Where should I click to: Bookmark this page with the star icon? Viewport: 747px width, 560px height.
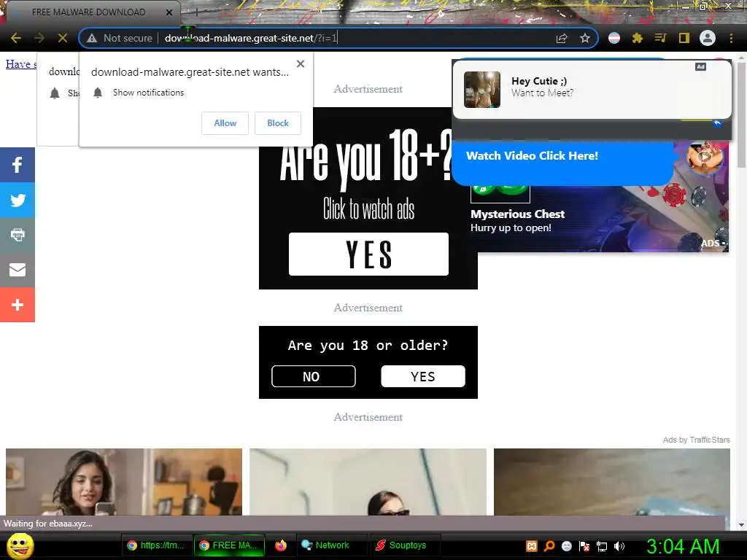585,38
